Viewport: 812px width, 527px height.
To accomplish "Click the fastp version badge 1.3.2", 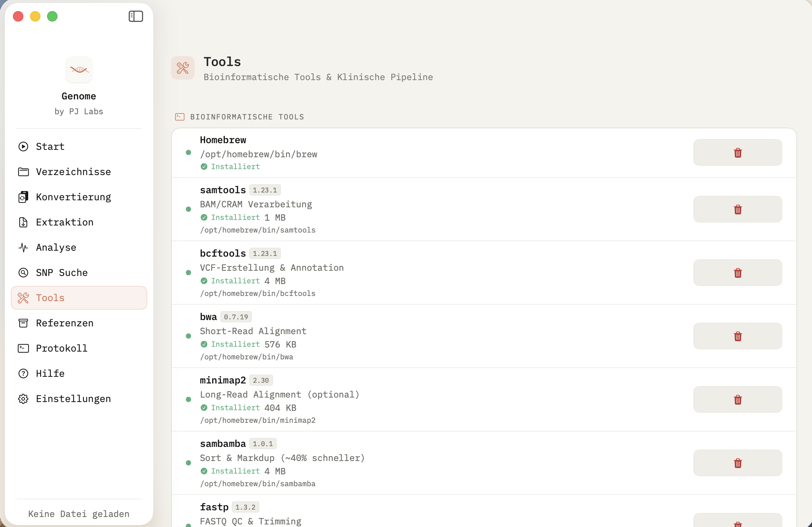I will 246,507.
